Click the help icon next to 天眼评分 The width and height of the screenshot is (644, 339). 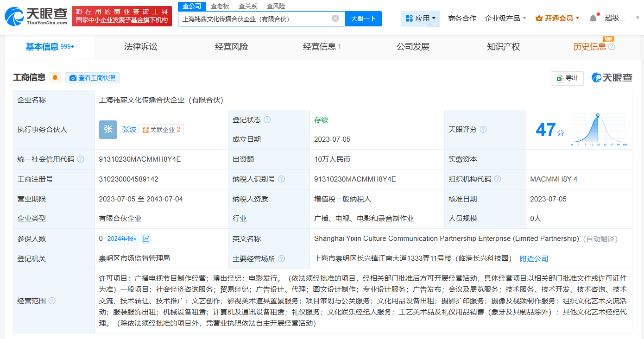click(x=483, y=130)
